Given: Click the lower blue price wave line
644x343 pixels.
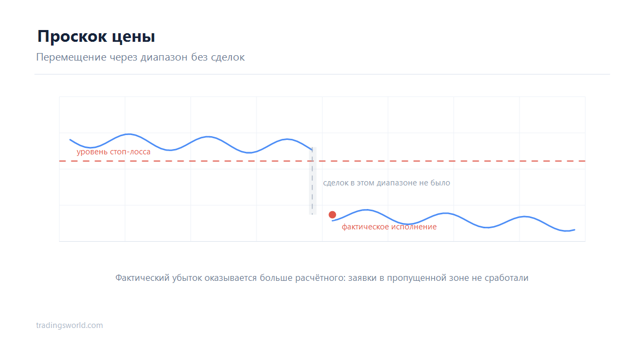Looking at the screenshot, I should [x=453, y=220].
